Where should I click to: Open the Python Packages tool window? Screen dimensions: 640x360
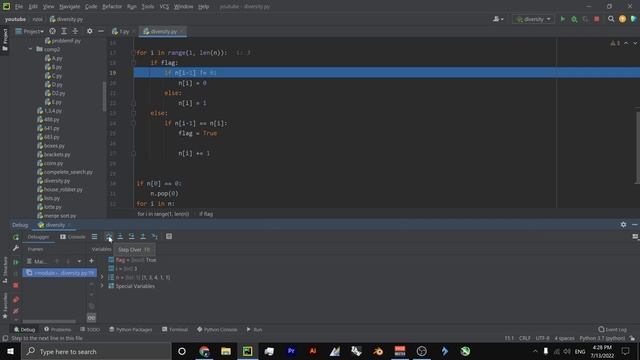(130, 329)
